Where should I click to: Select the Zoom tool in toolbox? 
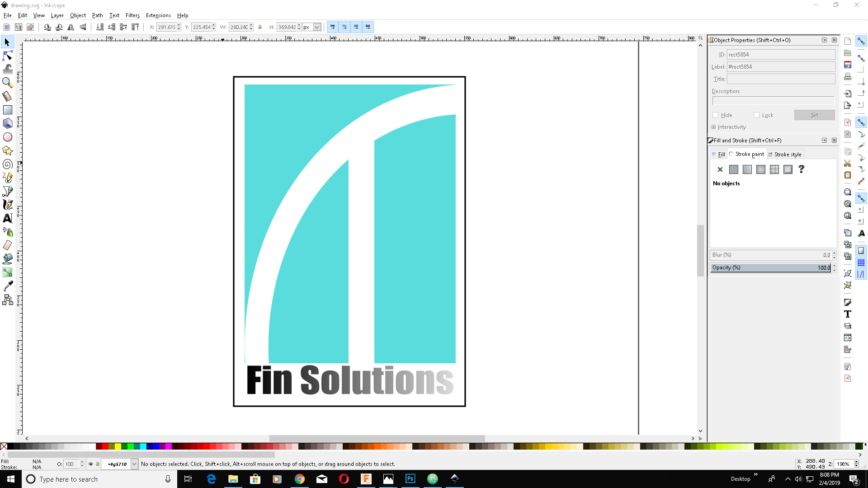8,83
